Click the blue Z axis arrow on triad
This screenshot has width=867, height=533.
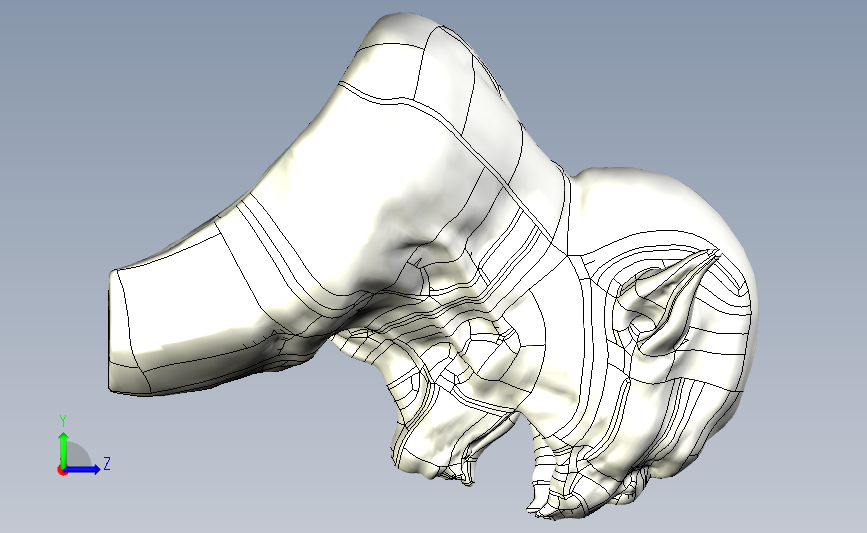pos(83,469)
